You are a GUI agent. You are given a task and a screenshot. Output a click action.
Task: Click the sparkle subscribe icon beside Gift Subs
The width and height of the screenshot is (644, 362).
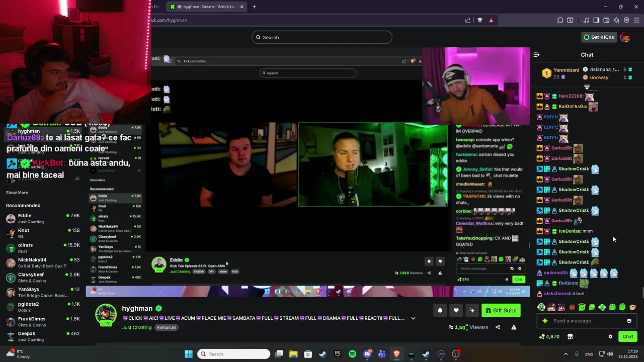point(472,311)
